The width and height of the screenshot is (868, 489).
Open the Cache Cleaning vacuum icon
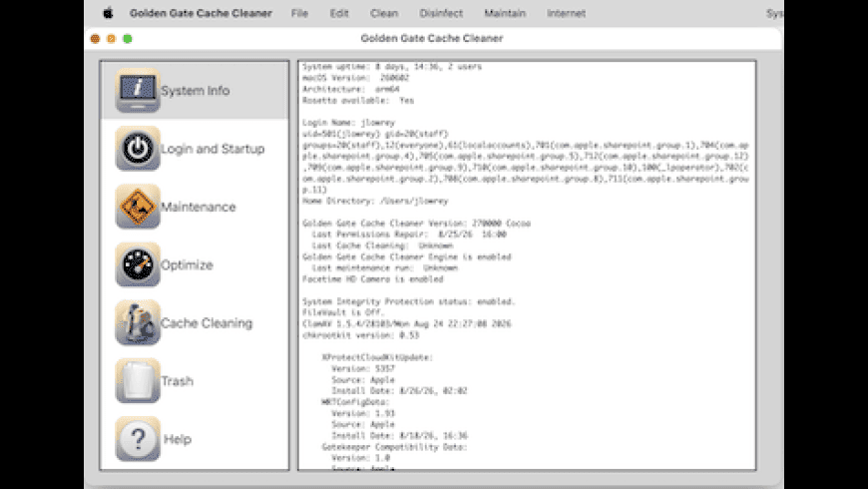(x=138, y=323)
